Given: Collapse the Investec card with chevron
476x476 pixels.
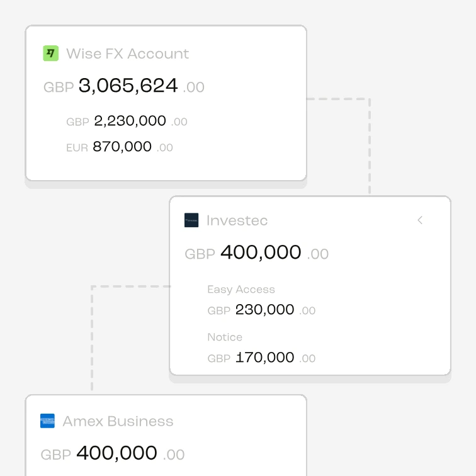Looking at the screenshot, I should pos(420,220).
